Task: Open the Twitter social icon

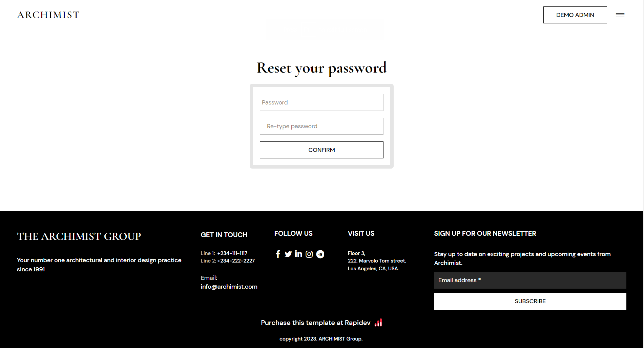Action: tap(288, 254)
